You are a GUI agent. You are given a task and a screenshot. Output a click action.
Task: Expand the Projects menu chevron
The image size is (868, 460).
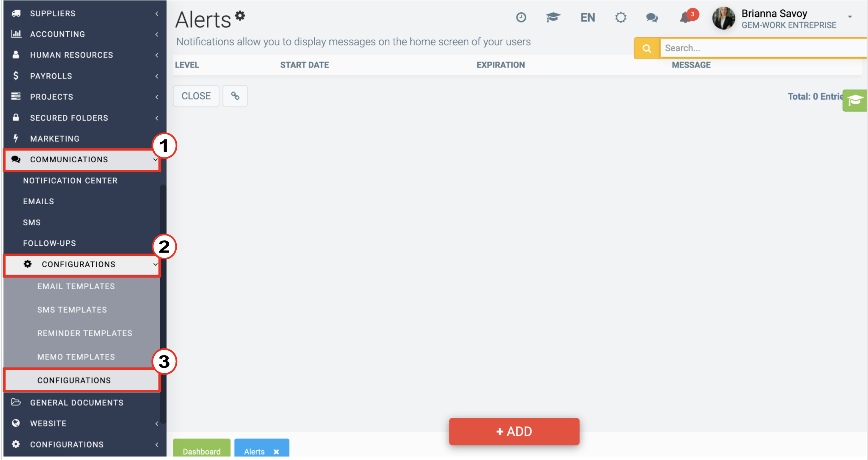[157, 97]
